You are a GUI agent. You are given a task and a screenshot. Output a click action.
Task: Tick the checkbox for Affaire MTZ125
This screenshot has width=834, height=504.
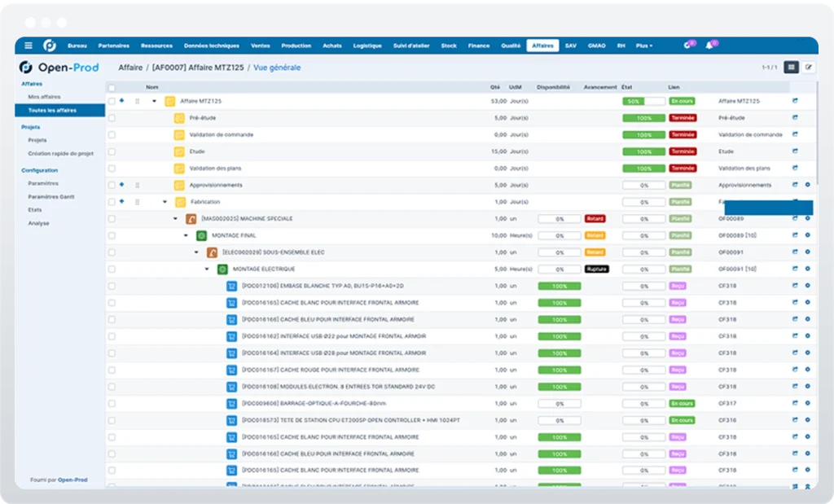point(112,101)
